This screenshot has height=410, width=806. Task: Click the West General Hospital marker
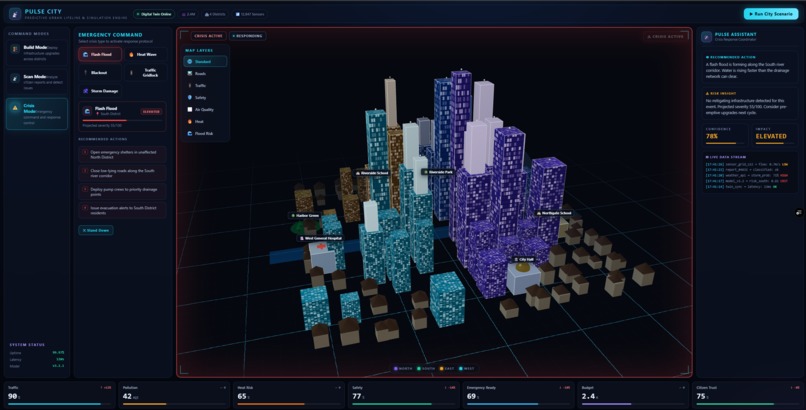click(321, 238)
